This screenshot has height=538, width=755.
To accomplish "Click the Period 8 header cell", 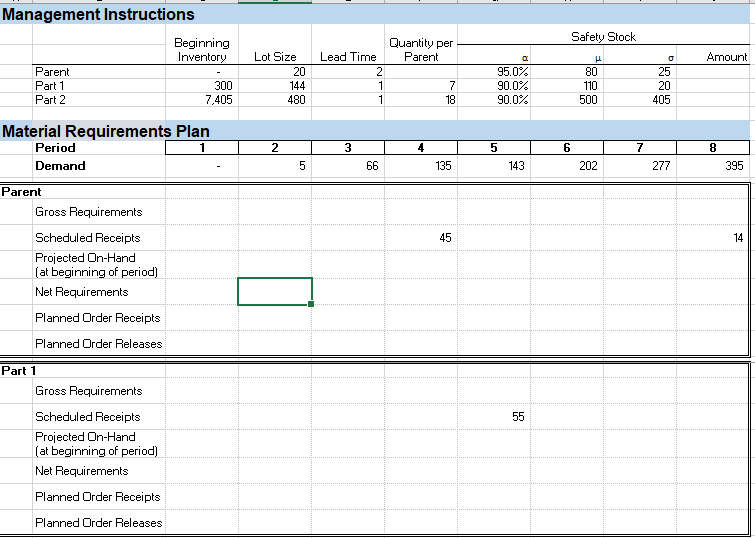I will [713, 147].
